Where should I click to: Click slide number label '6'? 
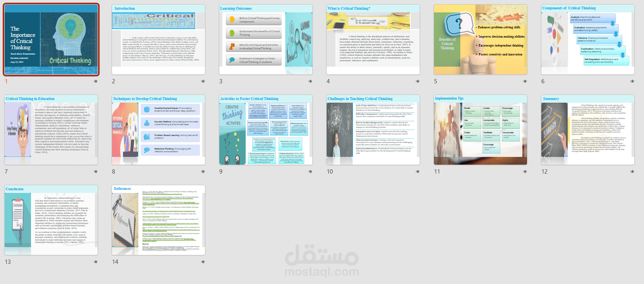click(543, 81)
